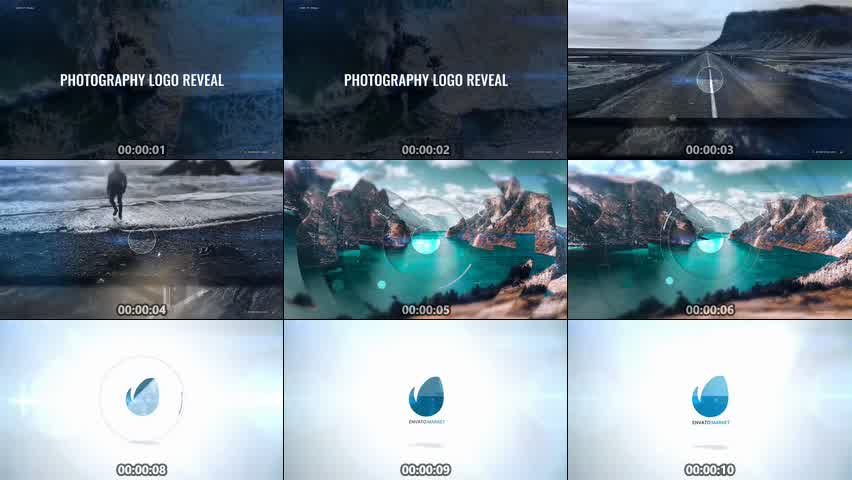Click the 00:00:05 timestamp label
The image size is (852, 480).
425,310
